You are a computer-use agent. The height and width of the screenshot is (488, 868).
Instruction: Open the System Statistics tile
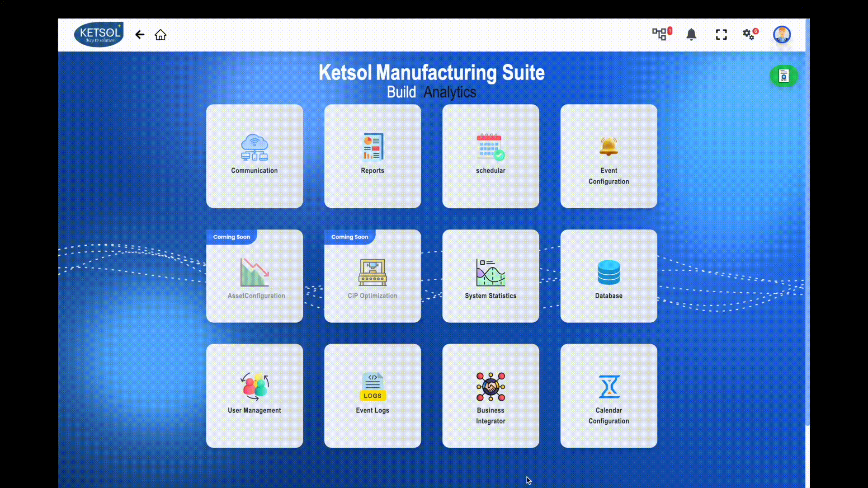491,276
